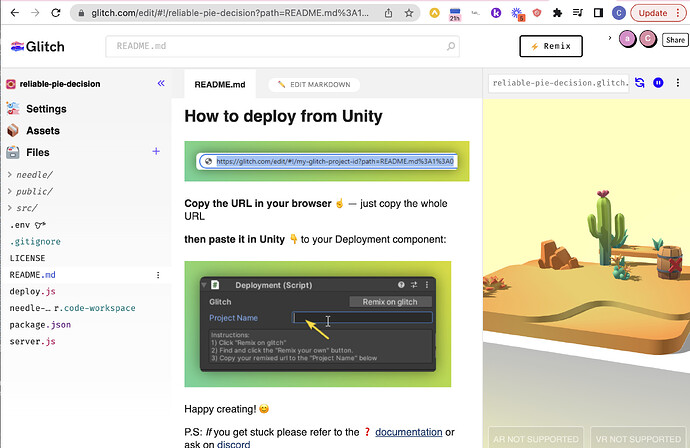Focus the README.md search field
Viewport: 690px width, 448px height.
(282, 46)
